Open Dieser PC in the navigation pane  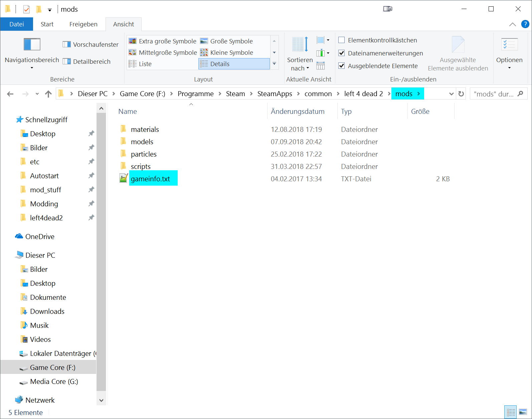tap(40, 255)
